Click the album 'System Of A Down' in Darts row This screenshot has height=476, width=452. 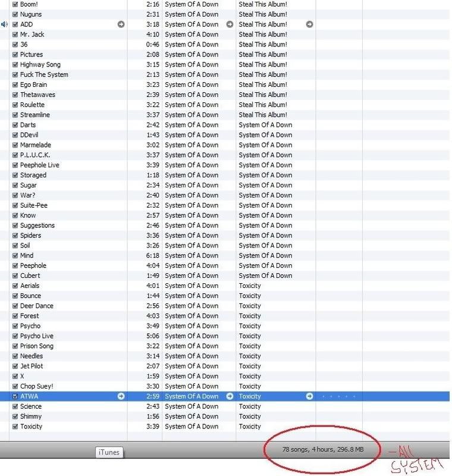pyautogui.click(x=265, y=125)
